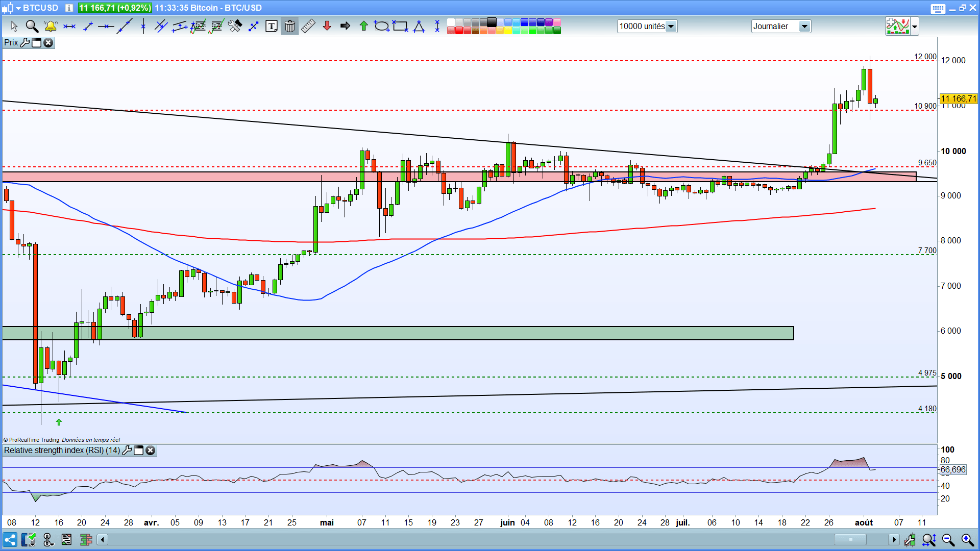Select the blue diagonal arrow line tool

pyautogui.click(x=253, y=26)
